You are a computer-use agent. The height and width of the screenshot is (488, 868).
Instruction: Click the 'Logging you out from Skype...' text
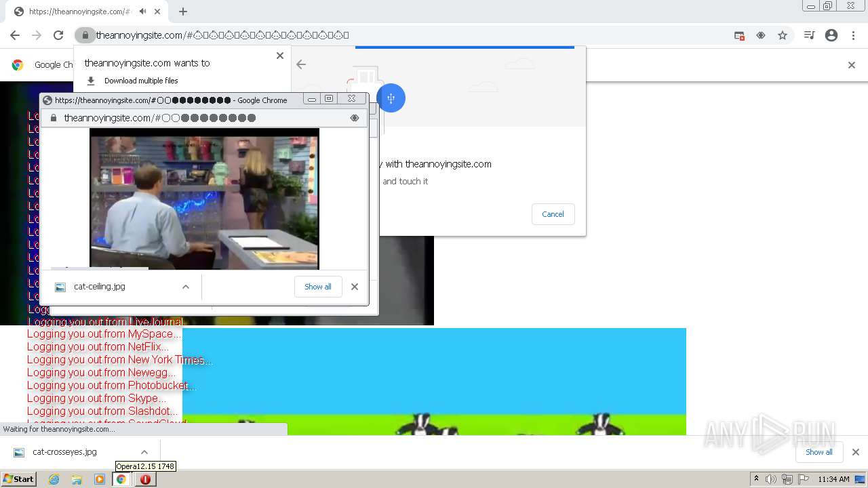click(96, 399)
